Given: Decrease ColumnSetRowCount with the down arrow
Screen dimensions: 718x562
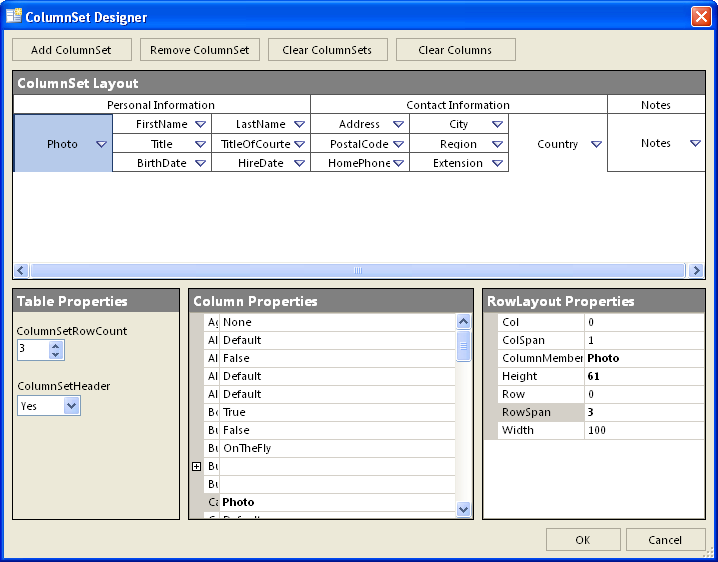Looking at the screenshot, I should (56, 355).
